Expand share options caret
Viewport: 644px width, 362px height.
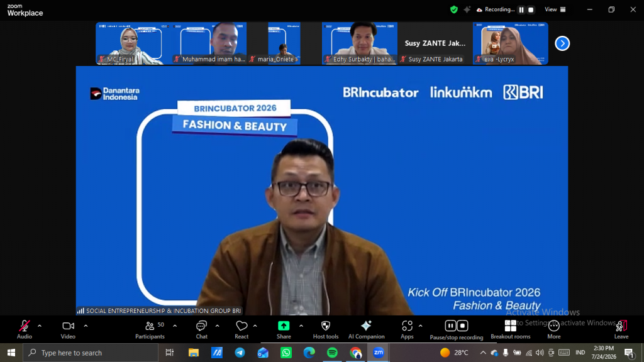coord(301,326)
